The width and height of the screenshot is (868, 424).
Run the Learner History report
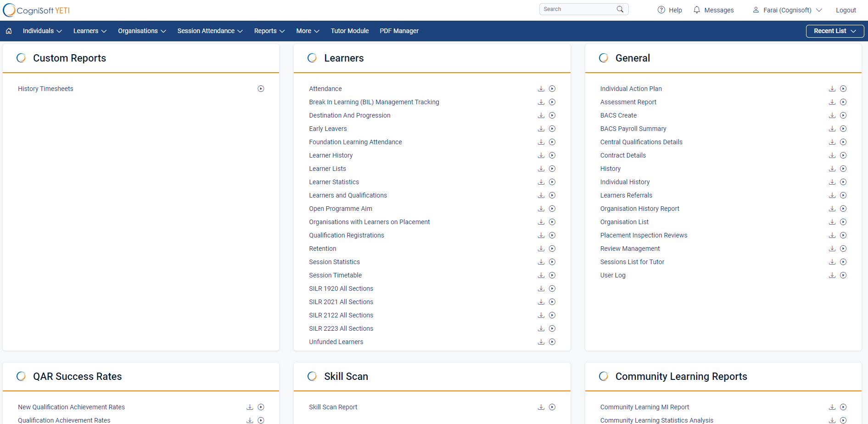(x=552, y=155)
